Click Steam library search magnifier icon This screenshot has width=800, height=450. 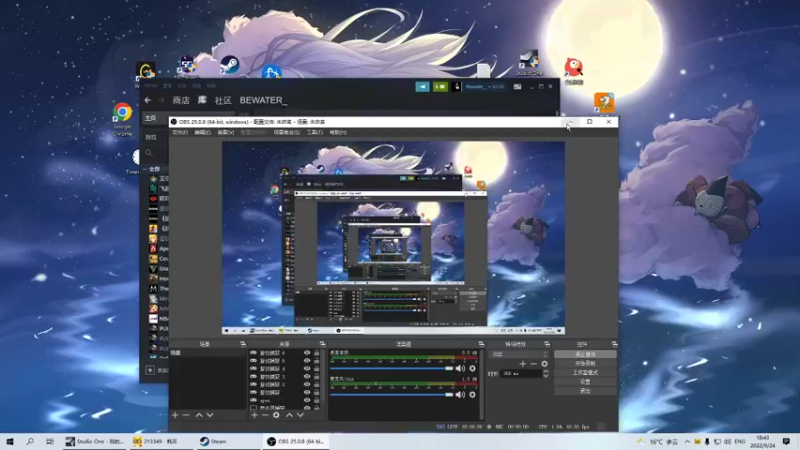149,153
